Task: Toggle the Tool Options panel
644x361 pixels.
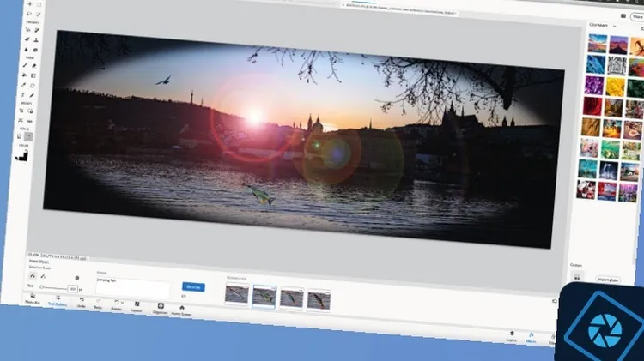Action: tap(58, 300)
